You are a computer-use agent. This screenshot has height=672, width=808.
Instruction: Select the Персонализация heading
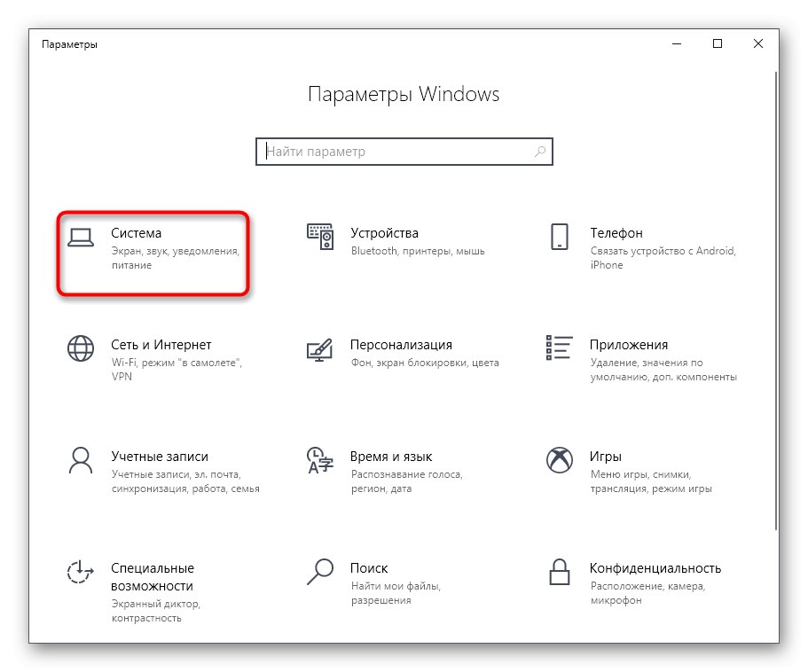point(402,345)
